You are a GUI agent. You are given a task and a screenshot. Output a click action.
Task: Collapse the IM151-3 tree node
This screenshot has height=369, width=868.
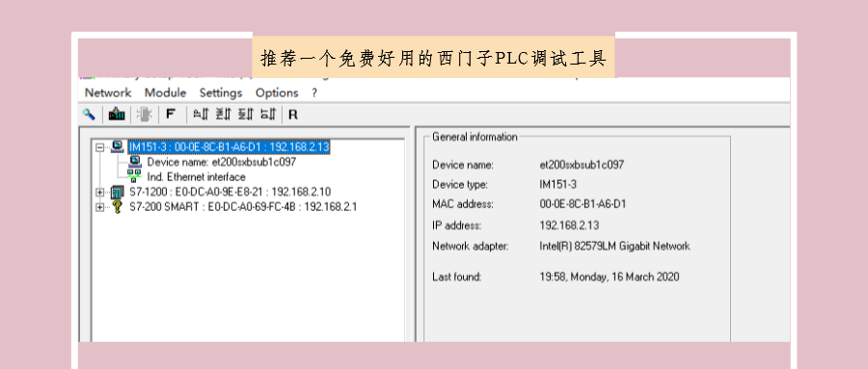click(99, 147)
